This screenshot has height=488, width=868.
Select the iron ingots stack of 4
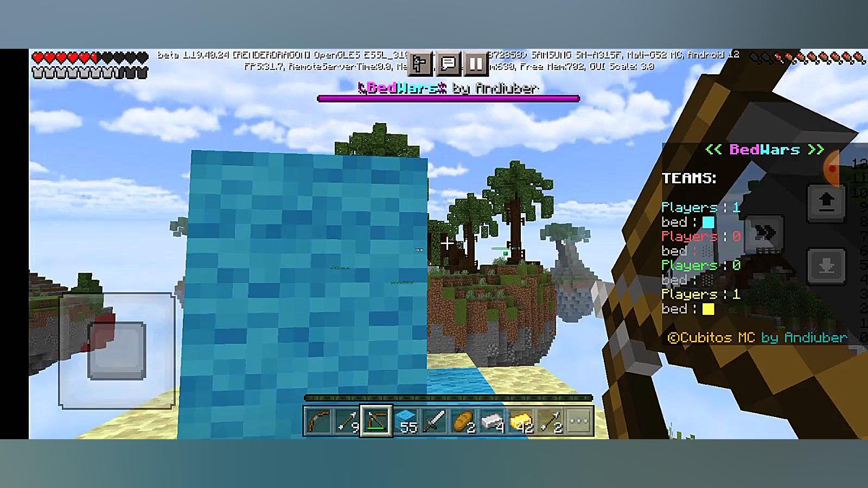click(493, 421)
